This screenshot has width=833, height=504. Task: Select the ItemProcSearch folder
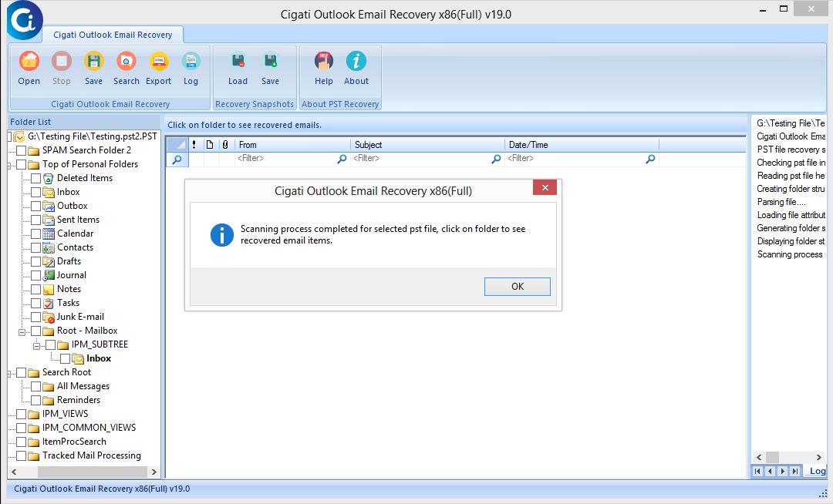74,442
